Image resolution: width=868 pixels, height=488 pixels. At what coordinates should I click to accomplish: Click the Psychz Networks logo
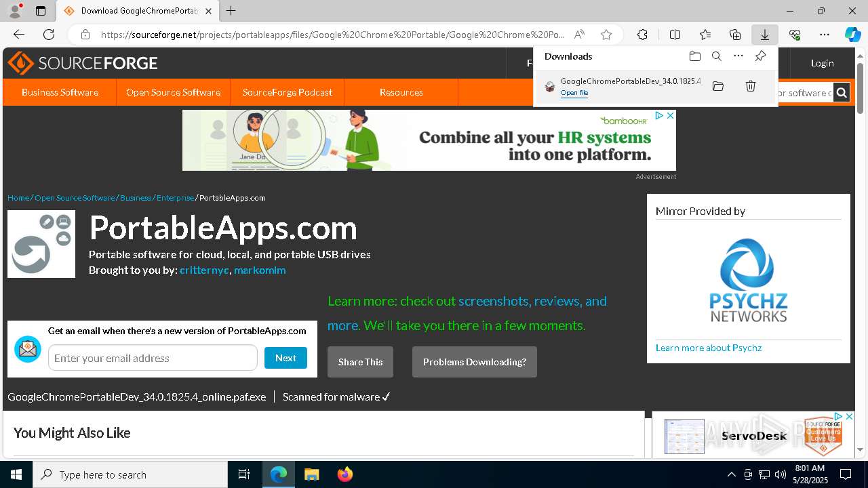click(749, 280)
